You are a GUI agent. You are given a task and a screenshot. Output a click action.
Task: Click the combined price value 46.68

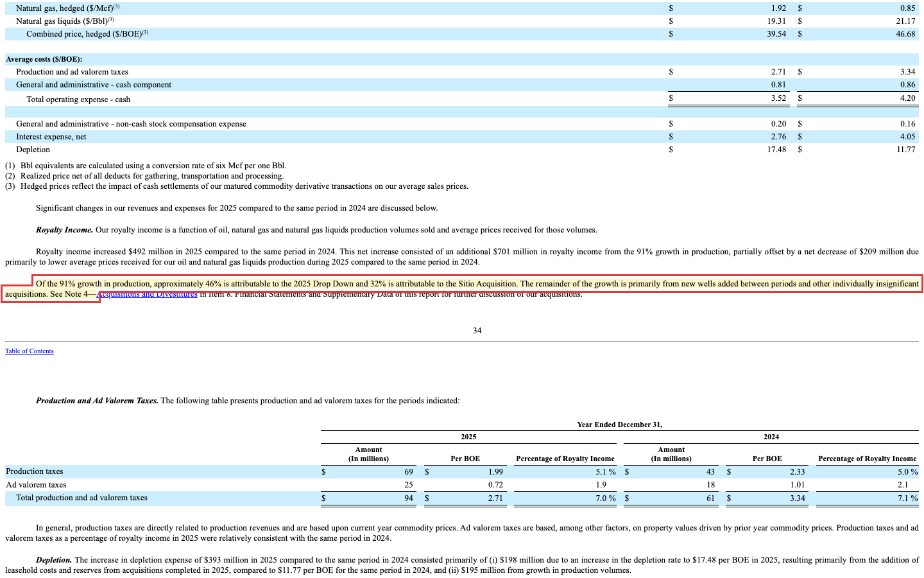pos(905,34)
